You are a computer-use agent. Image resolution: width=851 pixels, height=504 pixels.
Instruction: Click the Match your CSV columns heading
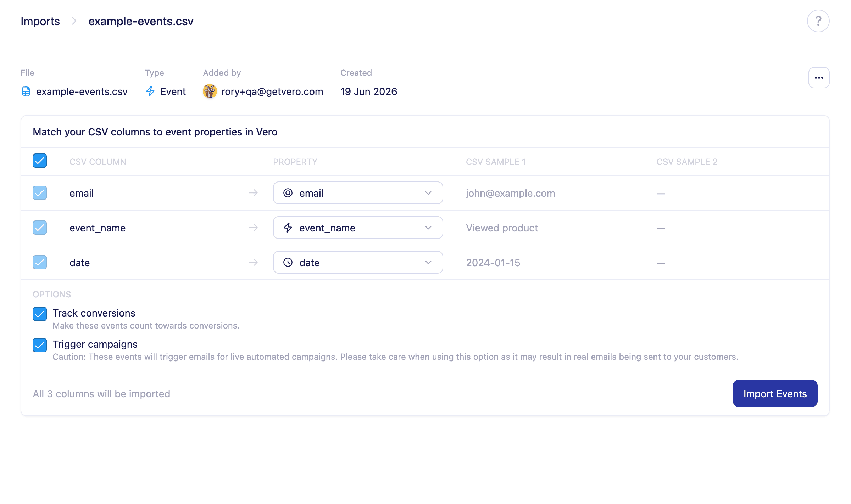pyautogui.click(x=155, y=132)
